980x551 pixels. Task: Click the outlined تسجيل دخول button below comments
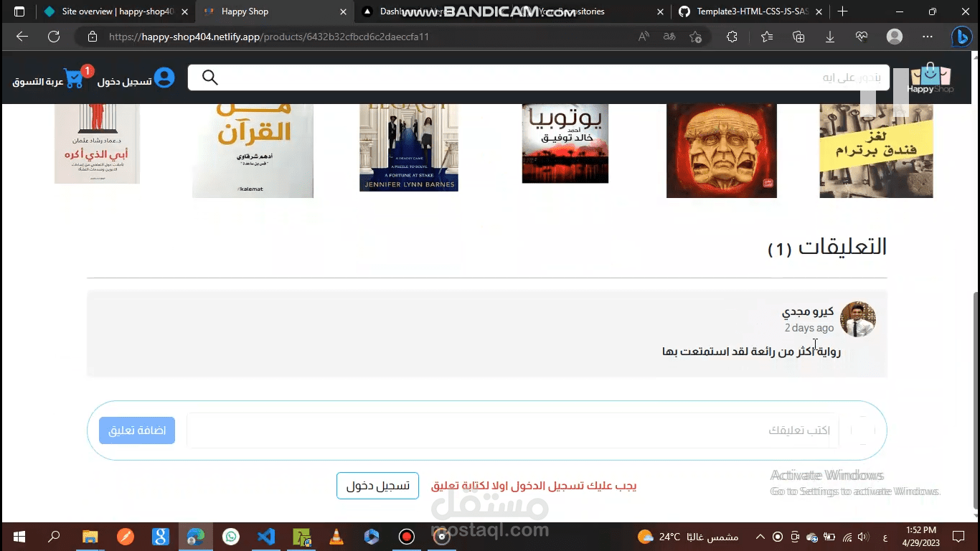pyautogui.click(x=377, y=486)
